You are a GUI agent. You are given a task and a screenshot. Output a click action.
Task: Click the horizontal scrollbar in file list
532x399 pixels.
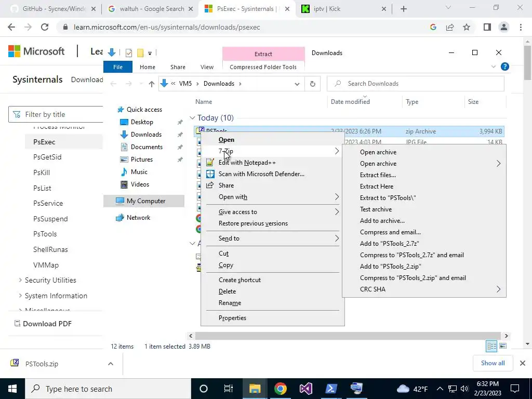coord(348,336)
